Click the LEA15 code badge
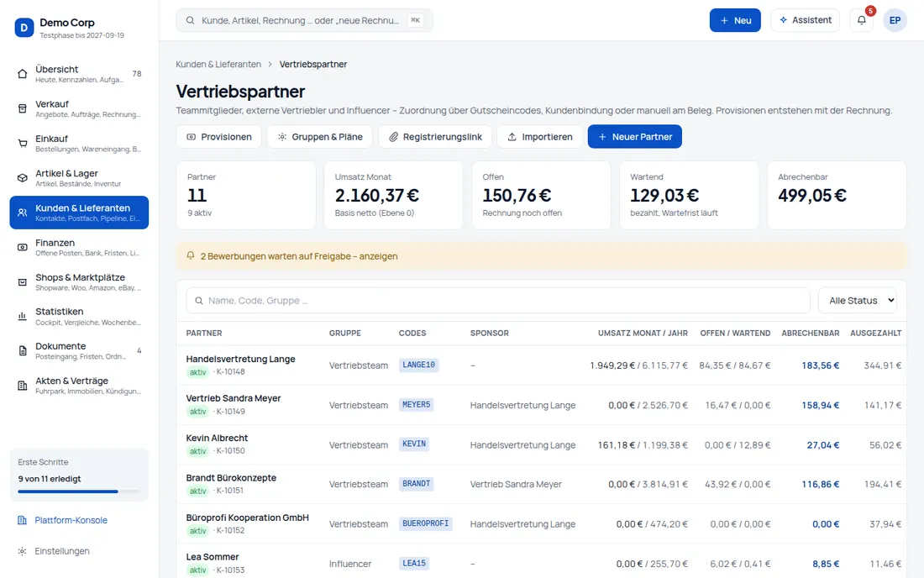The image size is (924, 578). point(413,563)
